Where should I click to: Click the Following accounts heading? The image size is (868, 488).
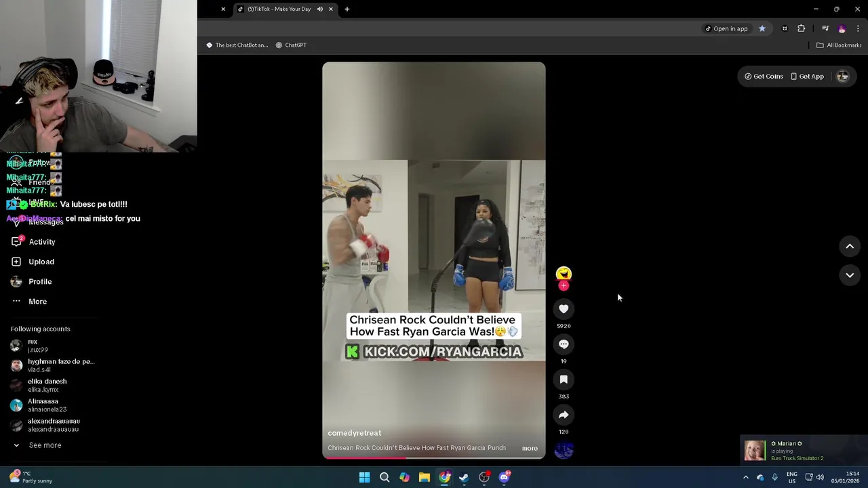(x=40, y=329)
